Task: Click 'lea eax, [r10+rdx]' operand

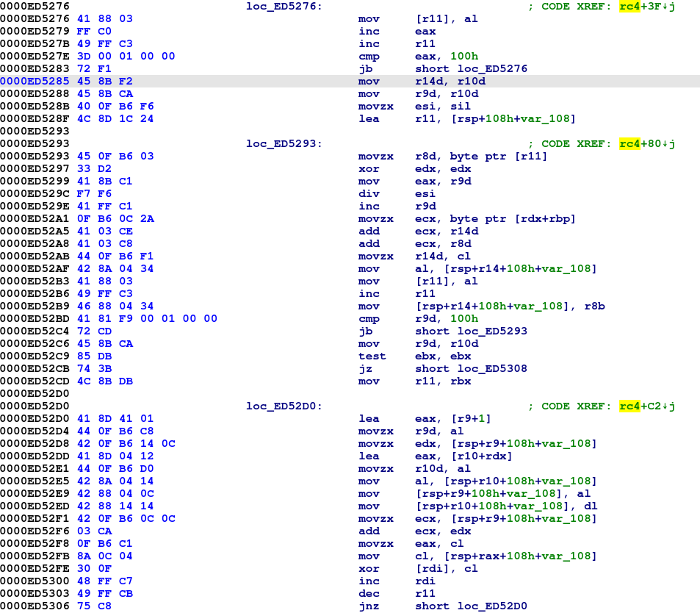Action: tap(463, 456)
